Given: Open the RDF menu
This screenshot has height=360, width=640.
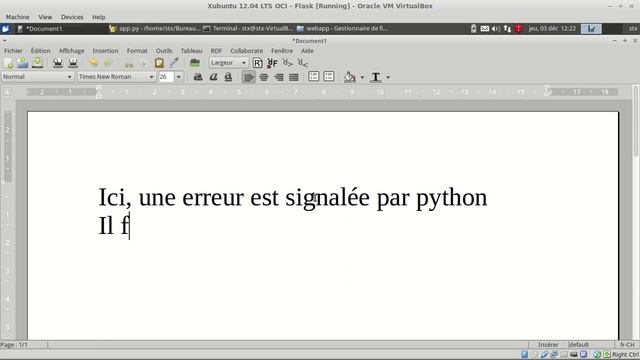Looking at the screenshot, I should coord(216,51).
